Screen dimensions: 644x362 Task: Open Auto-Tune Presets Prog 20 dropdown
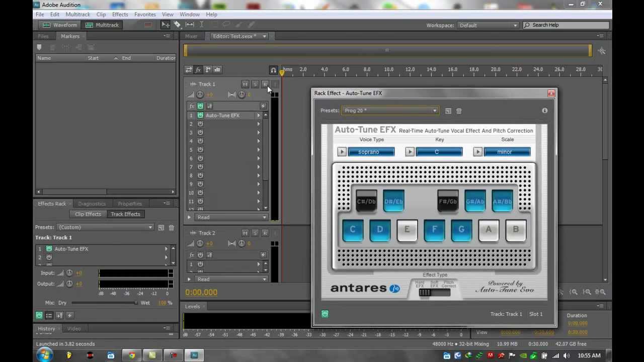pyautogui.click(x=390, y=111)
